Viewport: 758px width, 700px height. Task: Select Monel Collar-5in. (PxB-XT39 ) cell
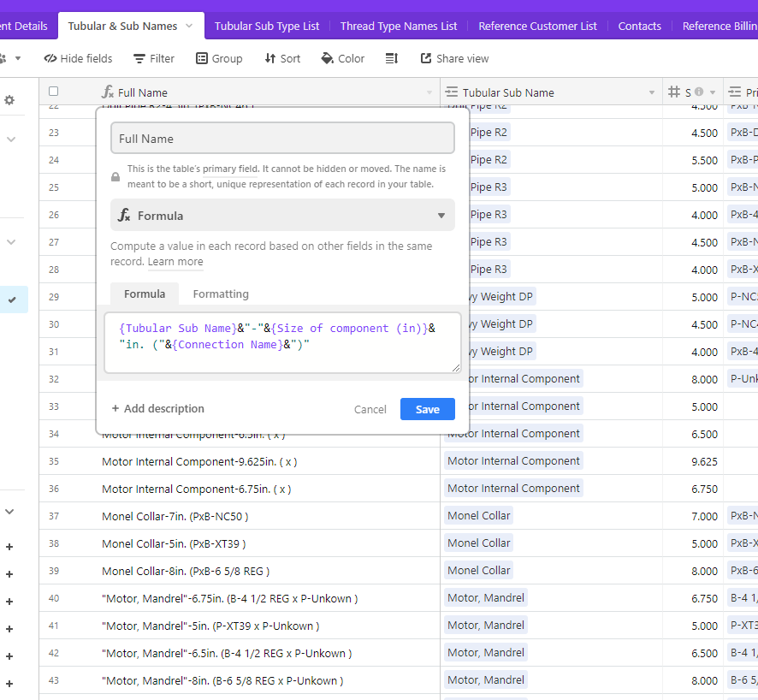coord(240,543)
